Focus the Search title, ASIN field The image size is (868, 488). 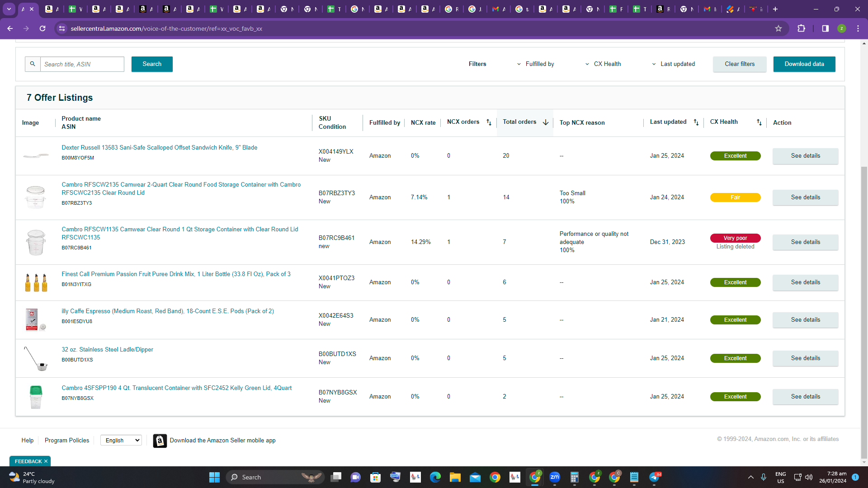coord(82,64)
